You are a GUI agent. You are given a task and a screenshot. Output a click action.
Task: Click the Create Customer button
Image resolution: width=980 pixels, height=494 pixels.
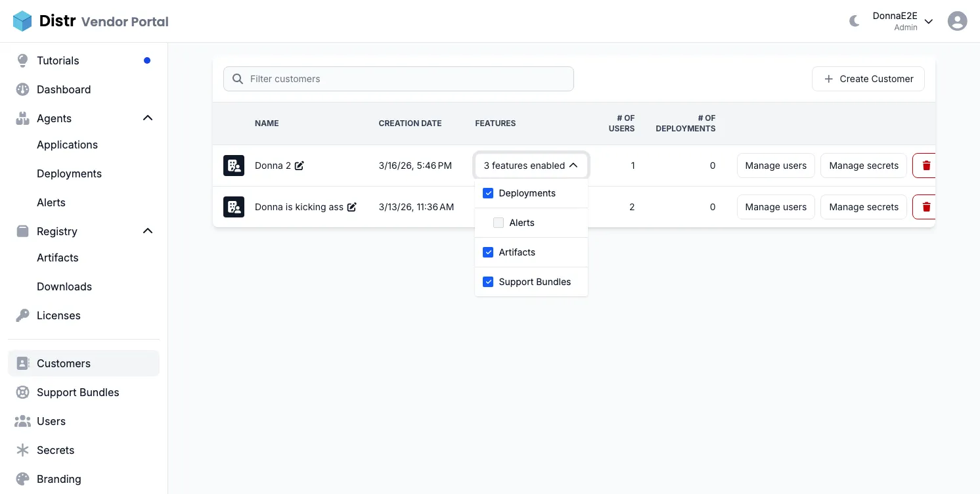(868, 78)
